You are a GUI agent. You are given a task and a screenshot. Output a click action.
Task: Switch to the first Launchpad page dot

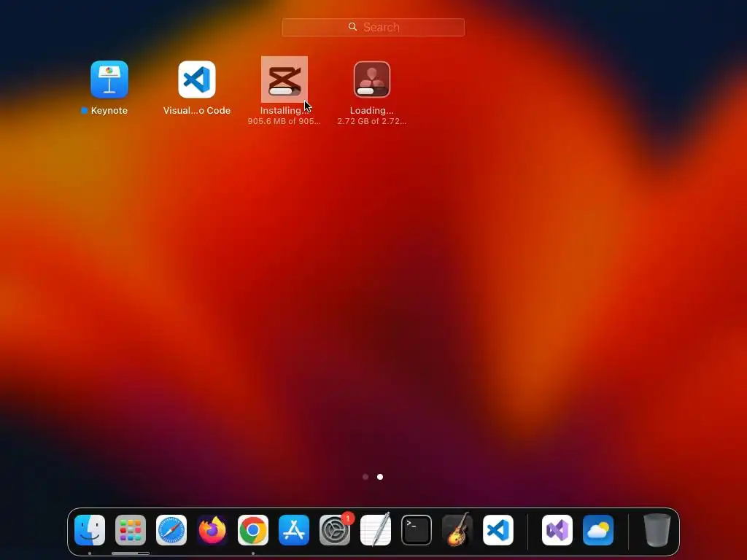[365, 477]
